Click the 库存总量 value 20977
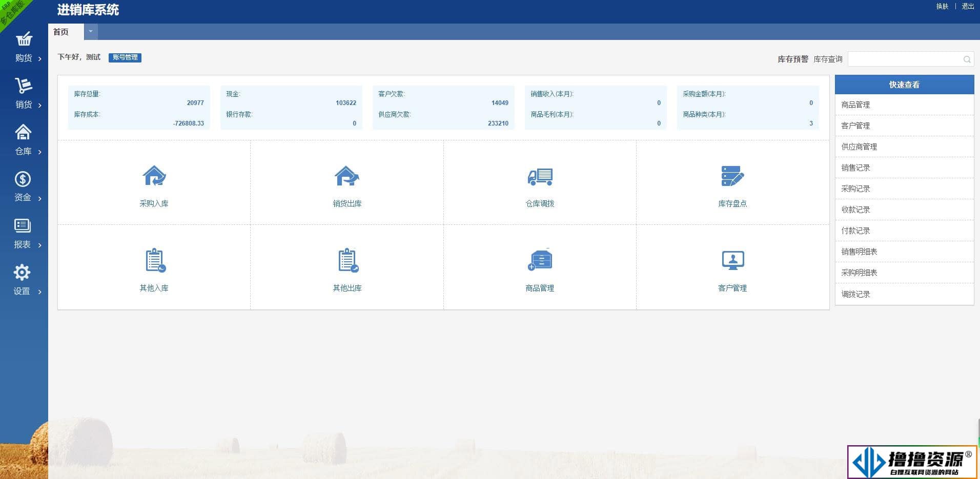This screenshot has width=980, height=479. (195, 103)
